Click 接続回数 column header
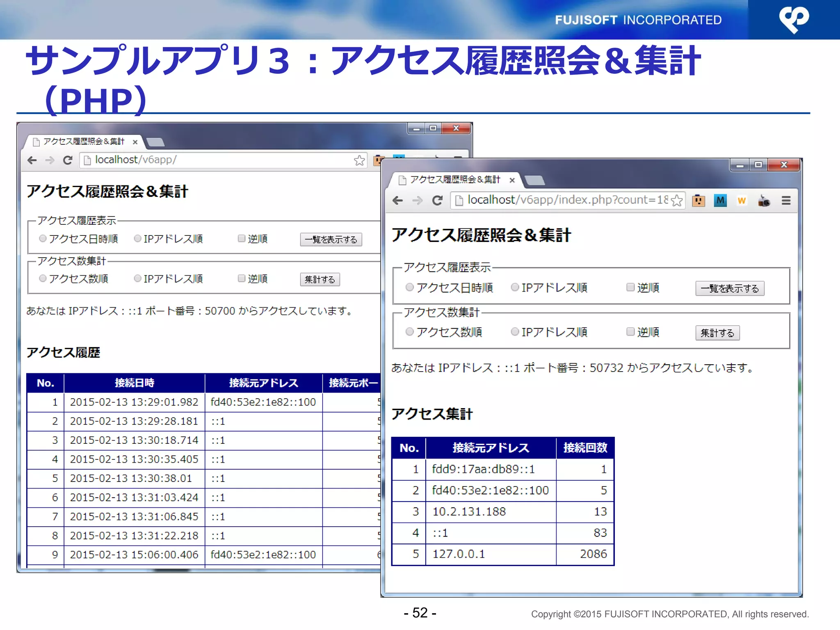Screen dimensions: 840x630 click(585, 448)
